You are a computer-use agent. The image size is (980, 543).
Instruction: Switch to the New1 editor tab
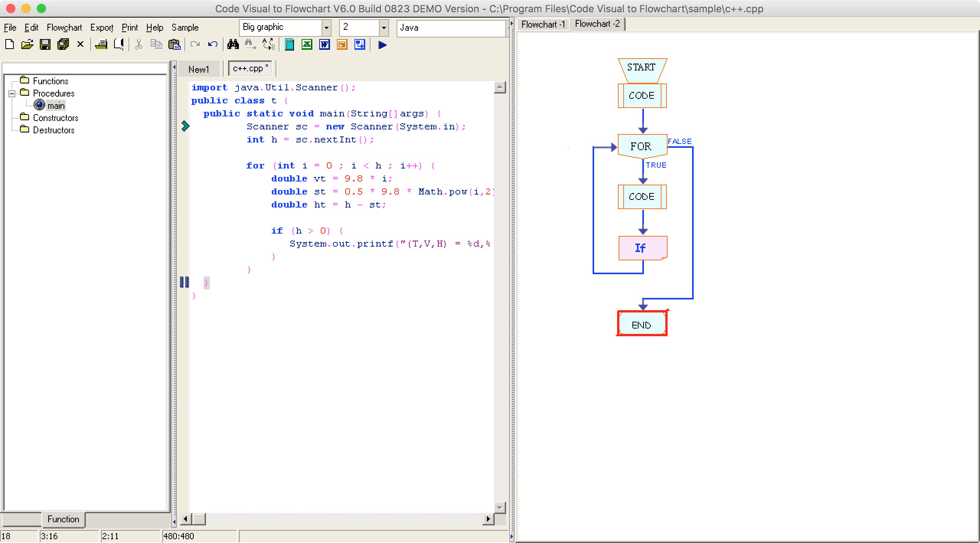(199, 69)
